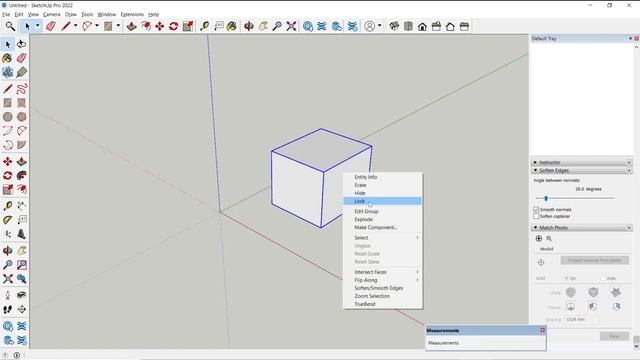
Task: Select the Grid Auto radio button
Action: pos(603,278)
